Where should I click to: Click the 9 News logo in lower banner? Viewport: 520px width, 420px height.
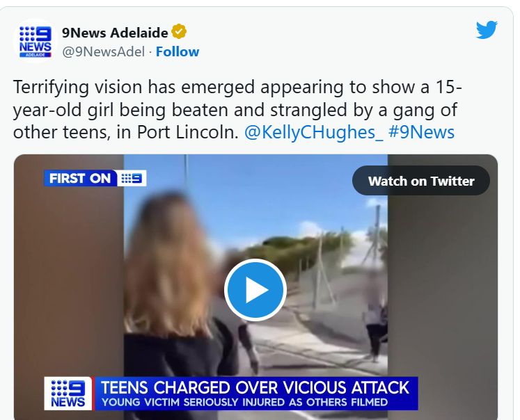(68, 393)
